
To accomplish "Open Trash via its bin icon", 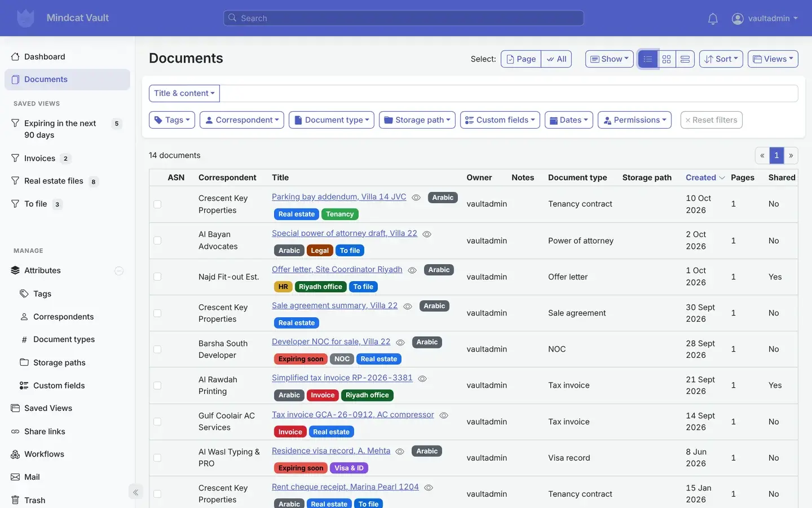I will tap(15, 500).
